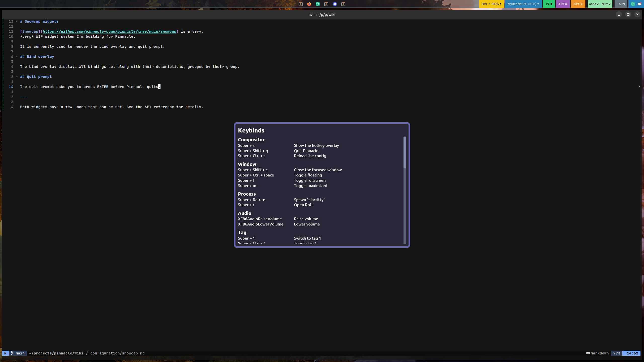Place cursor on '*very* WIP widget system' line
The width and height of the screenshot is (644, 362).
coord(78,36)
